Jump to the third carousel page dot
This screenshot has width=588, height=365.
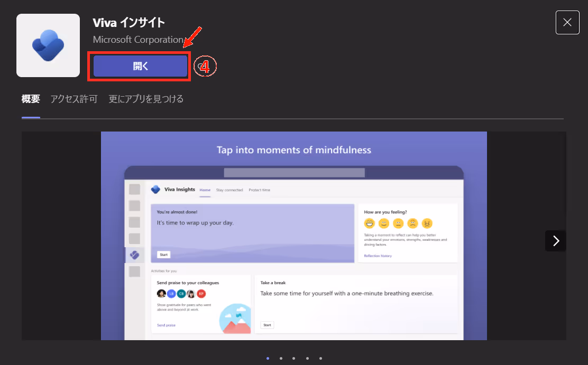(x=293, y=358)
